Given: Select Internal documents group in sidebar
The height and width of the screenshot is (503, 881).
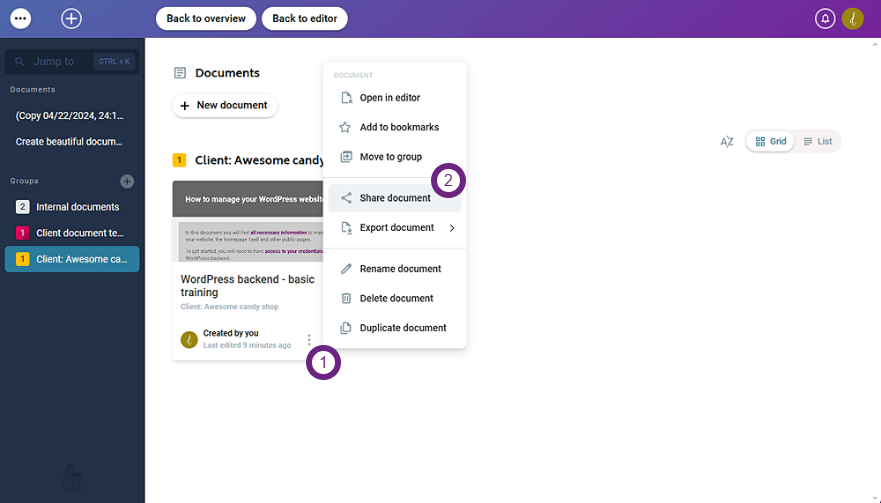Looking at the screenshot, I should click(x=77, y=207).
